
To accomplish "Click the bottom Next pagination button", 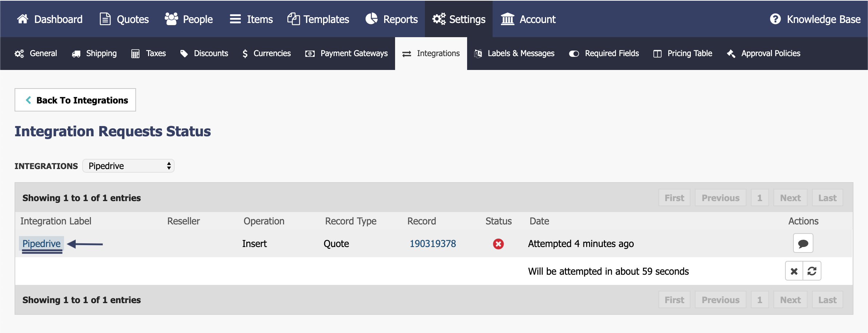I will click(x=791, y=300).
